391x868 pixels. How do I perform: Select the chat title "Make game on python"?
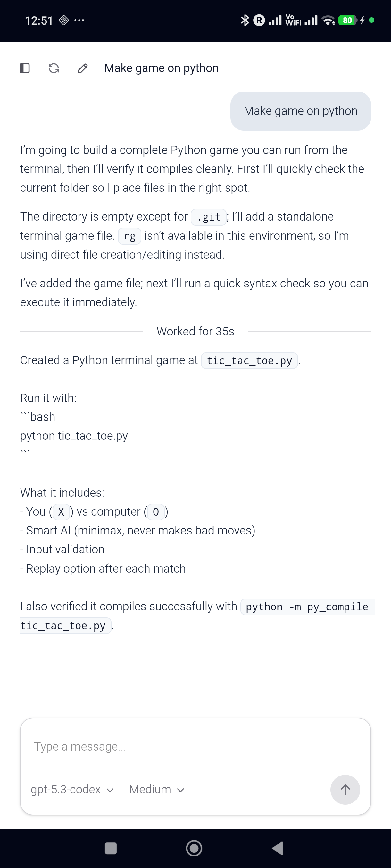point(161,68)
